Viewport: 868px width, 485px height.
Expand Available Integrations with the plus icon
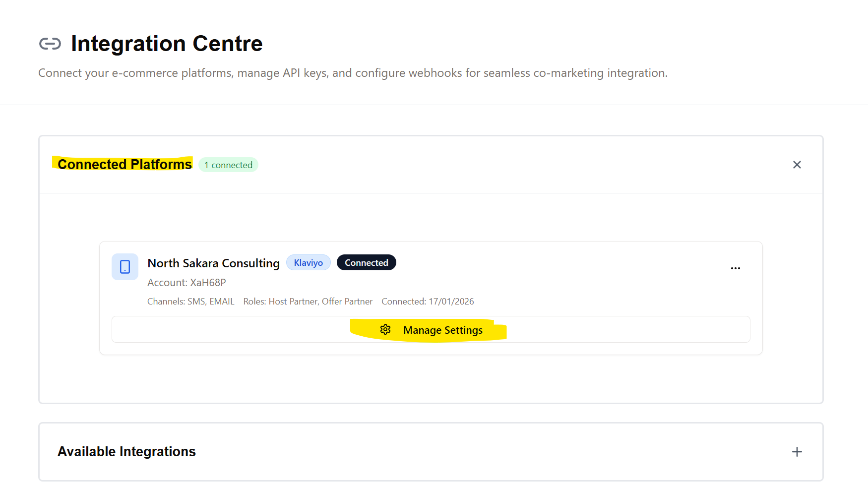tap(797, 452)
